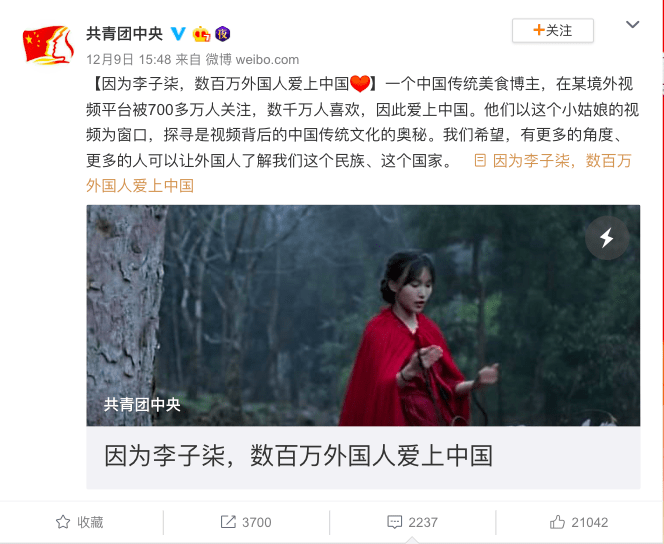Click the lightning bolt icon on video
The height and width of the screenshot is (544, 664).
click(x=607, y=237)
